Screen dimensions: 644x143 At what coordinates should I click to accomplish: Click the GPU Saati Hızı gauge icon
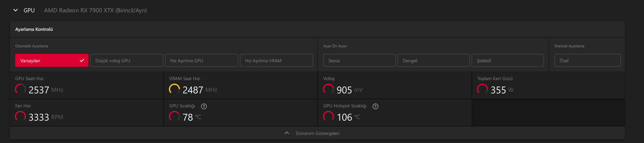pyautogui.click(x=20, y=89)
